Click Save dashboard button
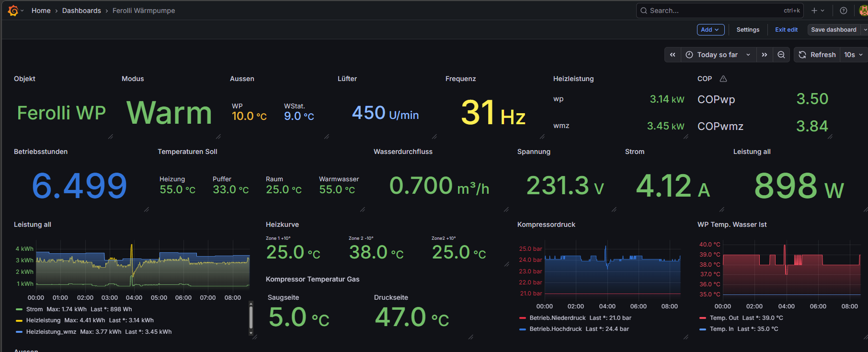 pos(834,30)
